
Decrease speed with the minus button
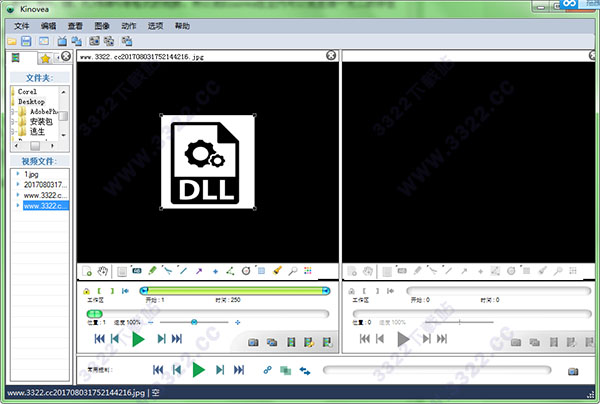pos(151,323)
